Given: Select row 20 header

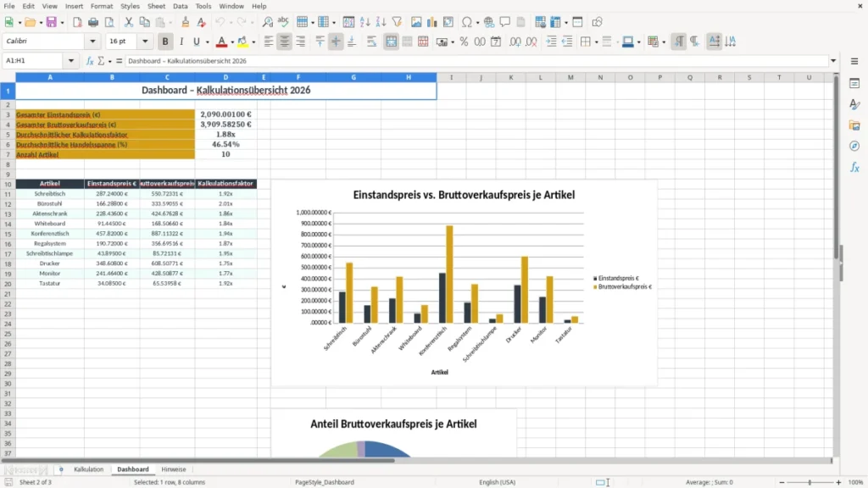Looking at the screenshot, I should pyautogui.click(x=8, y=283).
